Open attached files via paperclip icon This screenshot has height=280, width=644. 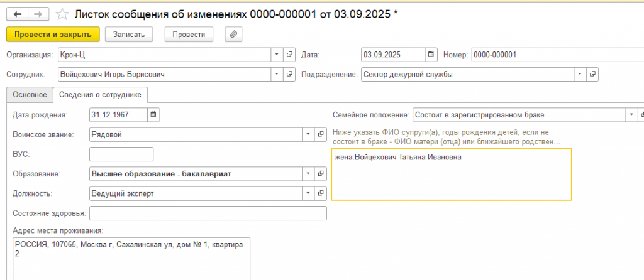pyautogui.click(x=233, y=35)
